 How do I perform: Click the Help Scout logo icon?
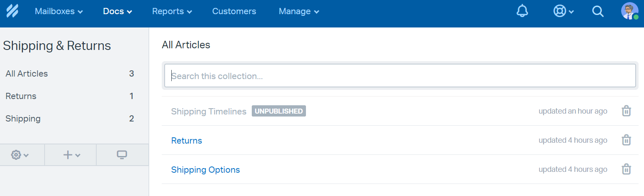(12, 11)
